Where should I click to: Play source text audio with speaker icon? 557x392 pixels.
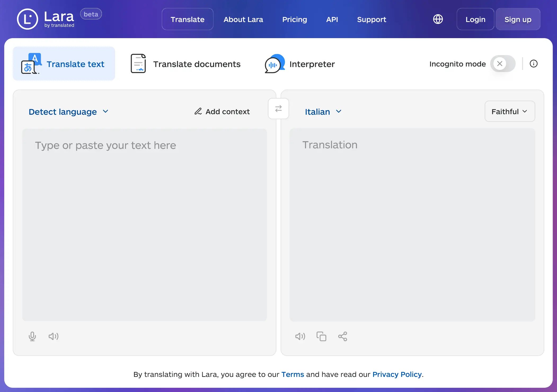[x=53, y=336]
